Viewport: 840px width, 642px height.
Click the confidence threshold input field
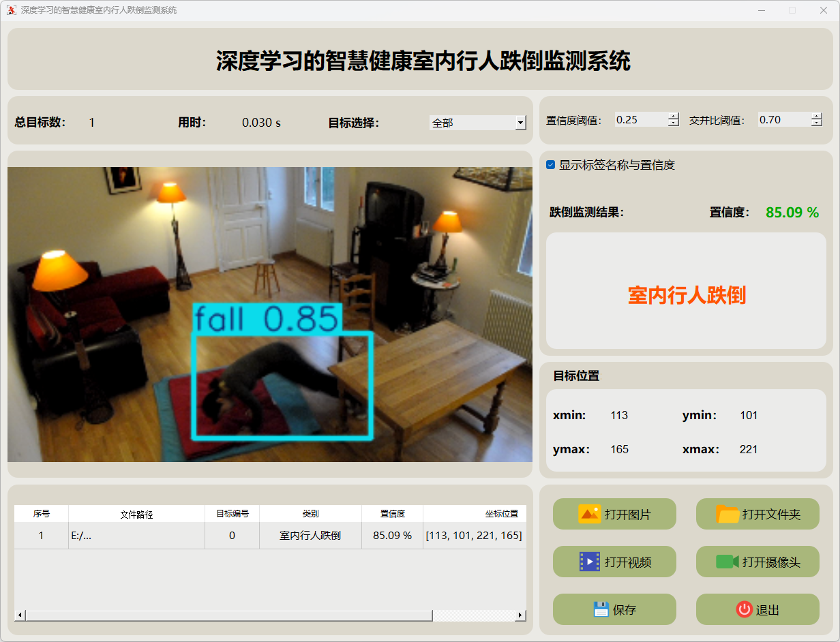pos(640,120)
